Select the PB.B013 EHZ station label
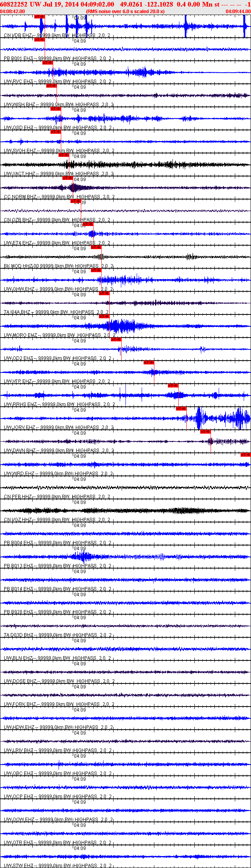 coord(18,566)
